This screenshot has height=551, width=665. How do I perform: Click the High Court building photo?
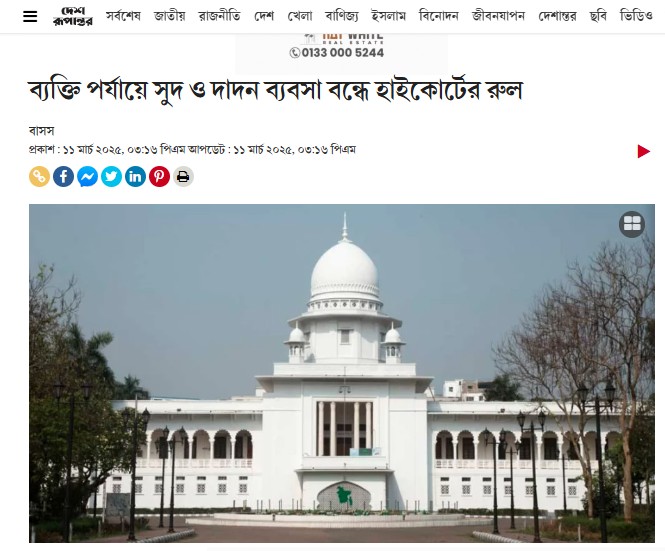pyautogui.click(x=341, y=373)
